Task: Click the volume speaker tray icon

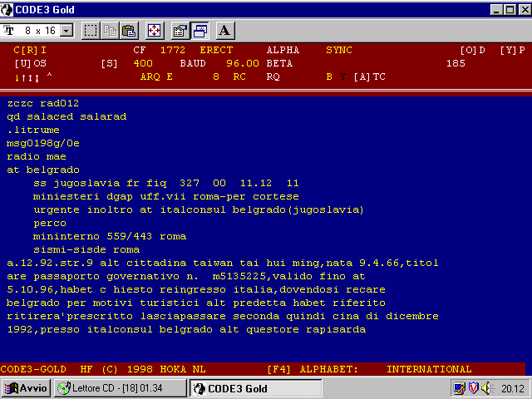Action: 486,388
